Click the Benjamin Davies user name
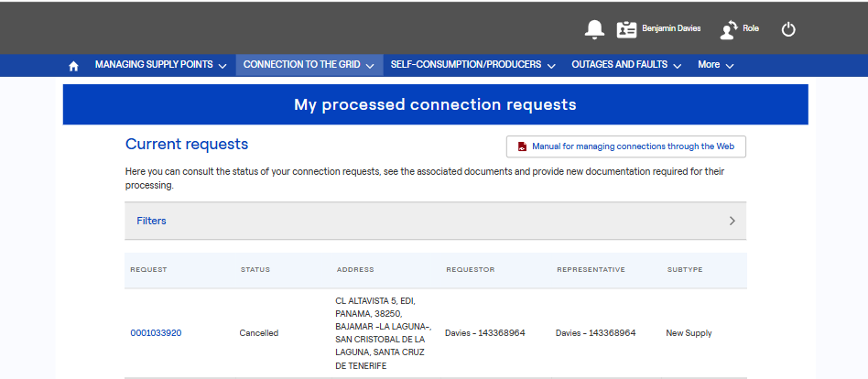Viewport: 868px width, 379px height. coord(671,28)
